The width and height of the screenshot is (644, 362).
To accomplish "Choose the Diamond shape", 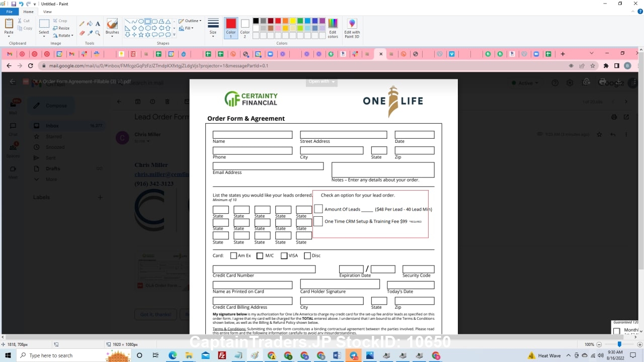I will click(134, 28).
